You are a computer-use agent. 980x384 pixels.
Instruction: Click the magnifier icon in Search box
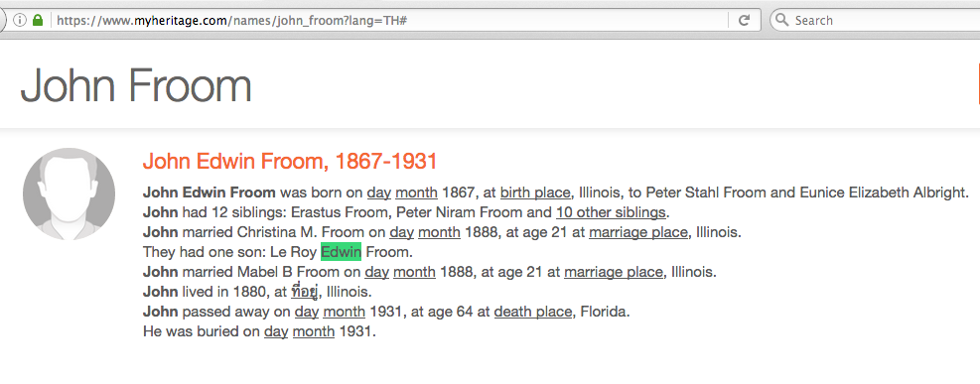pyautogui.click(x=781, y=20)
